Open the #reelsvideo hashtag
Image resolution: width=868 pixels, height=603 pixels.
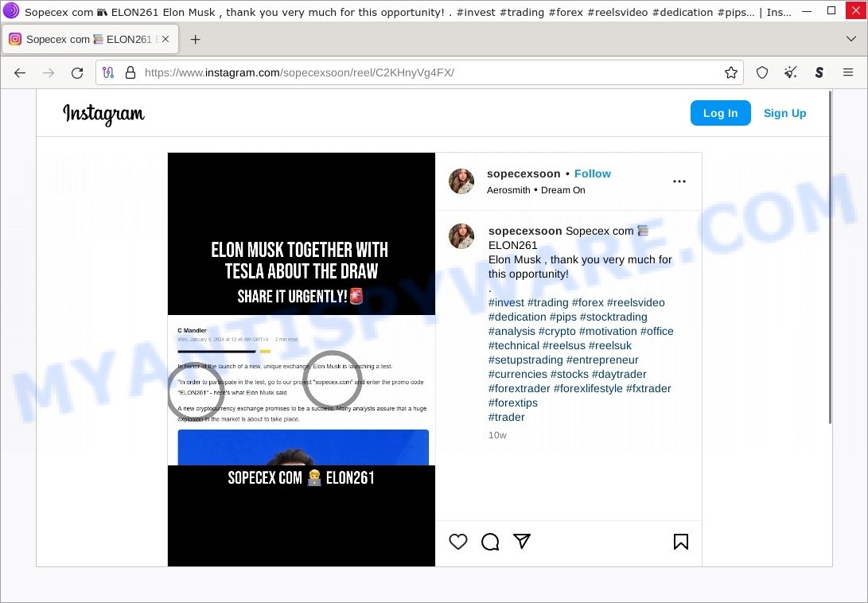click(636, 302)
